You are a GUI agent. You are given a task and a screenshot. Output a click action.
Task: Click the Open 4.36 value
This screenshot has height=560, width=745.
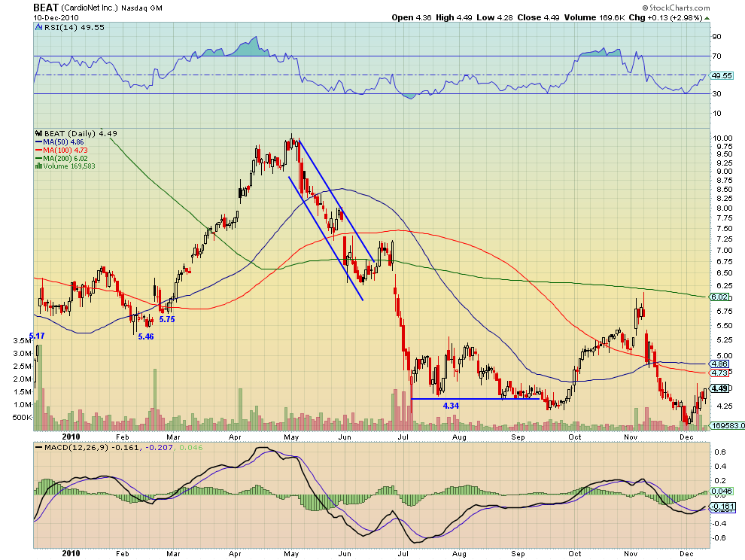[412, 17]
